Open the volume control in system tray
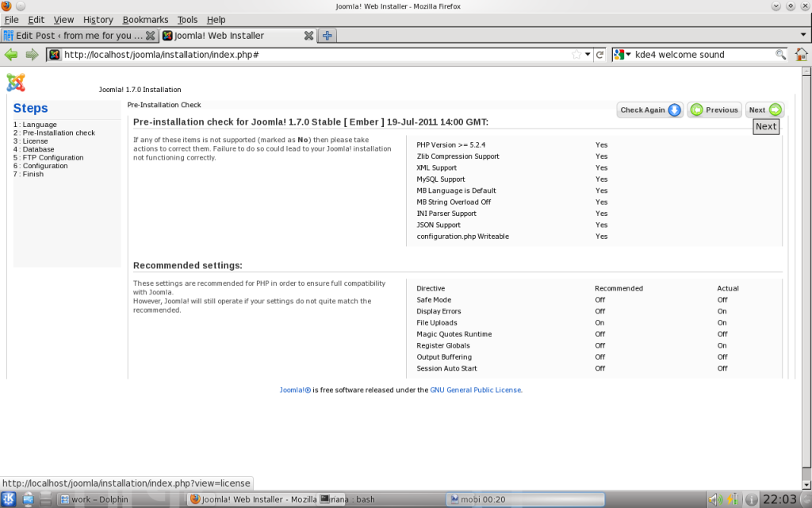The image size is (812, 508). [716, 499]
